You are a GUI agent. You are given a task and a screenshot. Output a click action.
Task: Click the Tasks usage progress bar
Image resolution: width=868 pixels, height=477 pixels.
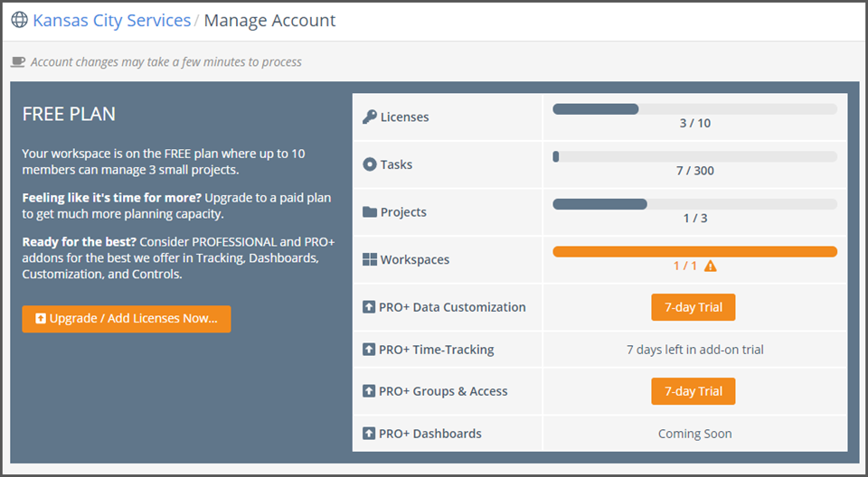(x=694, y=156)
